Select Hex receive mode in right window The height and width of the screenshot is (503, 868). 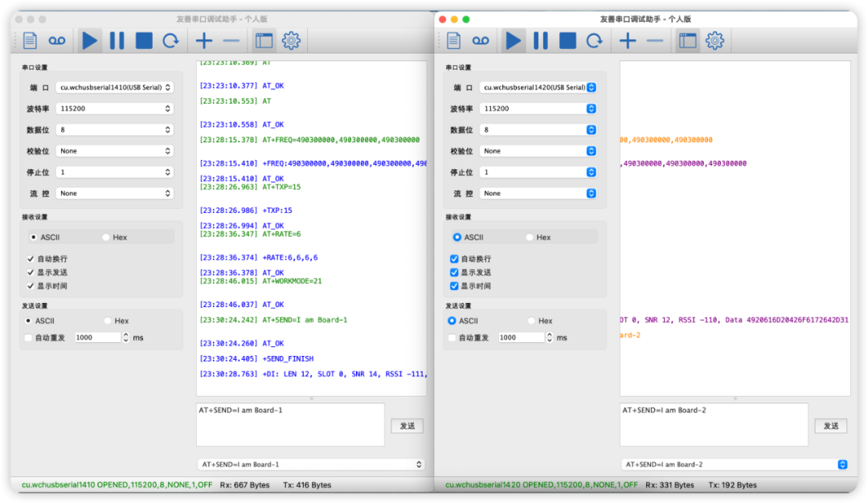(x=530, y=237)
